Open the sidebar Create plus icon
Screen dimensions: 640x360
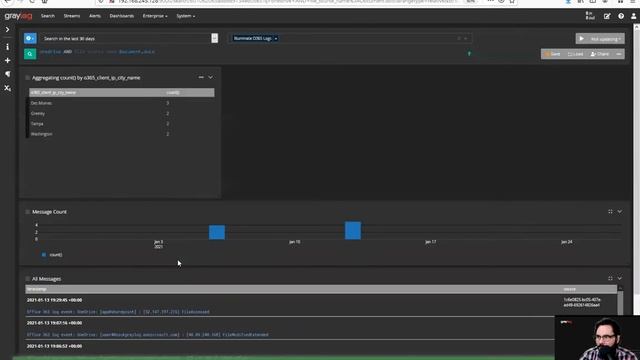[x=7, y=60]
